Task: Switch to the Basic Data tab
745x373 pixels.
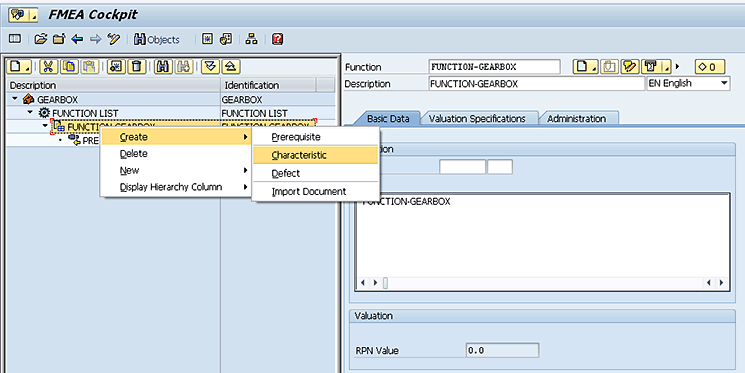Action: [x=388, y=119]
